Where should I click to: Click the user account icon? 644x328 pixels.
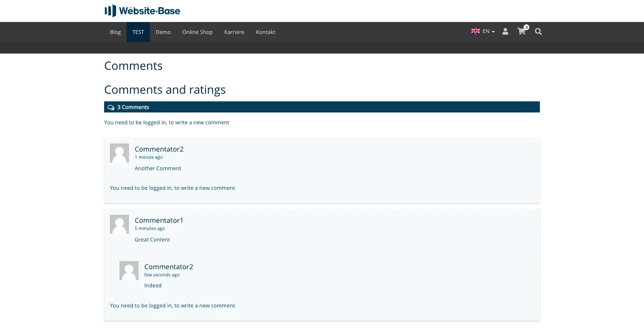pyautogui.click(x=505, y=32)
